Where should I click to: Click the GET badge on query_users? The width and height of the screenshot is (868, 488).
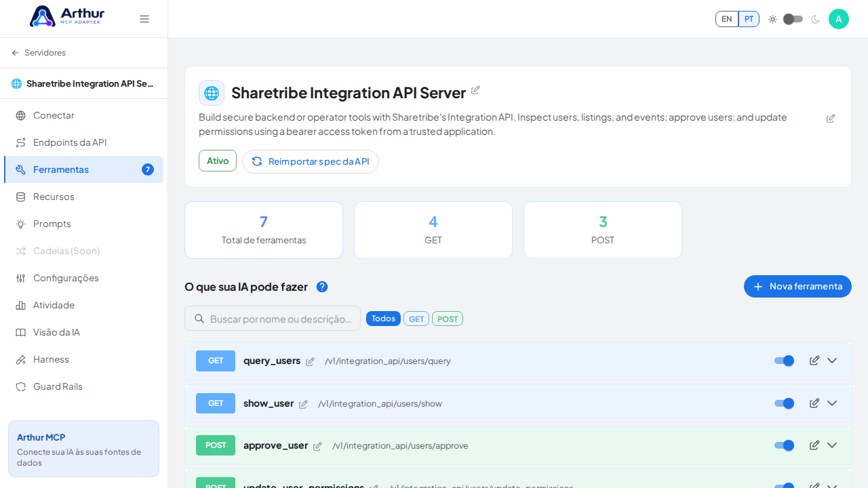[216, 361]
